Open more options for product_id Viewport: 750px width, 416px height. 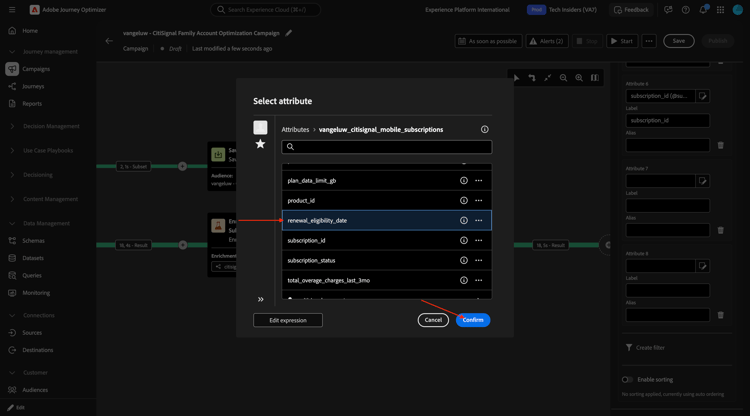coord(479,201)
